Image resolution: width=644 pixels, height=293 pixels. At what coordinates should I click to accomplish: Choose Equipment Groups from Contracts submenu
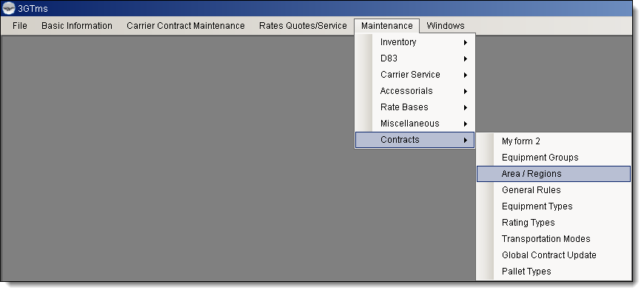(554, 158)
